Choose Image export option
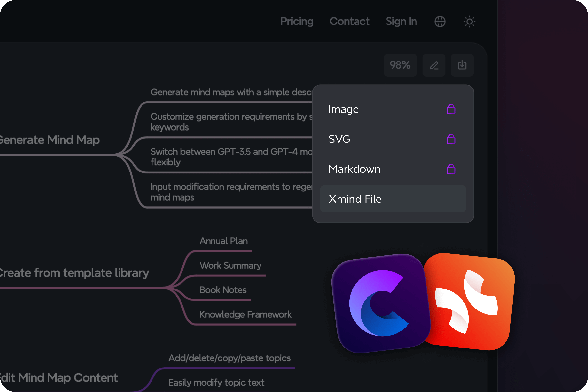The width and height of the screenshot is (588, 392). pyautogui.click(x=344, y=109)
